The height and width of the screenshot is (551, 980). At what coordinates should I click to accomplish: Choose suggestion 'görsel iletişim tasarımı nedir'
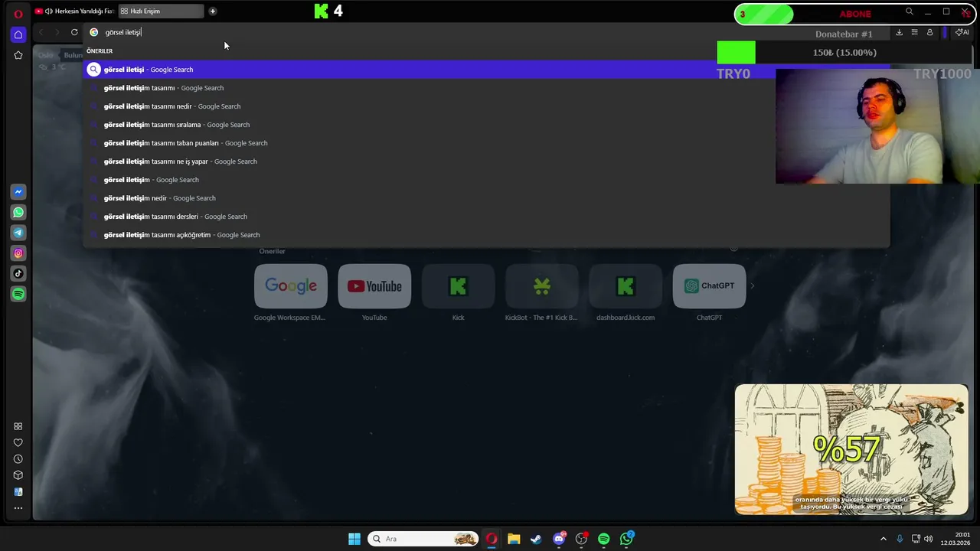pyautogui.click(x=486, y=106)
